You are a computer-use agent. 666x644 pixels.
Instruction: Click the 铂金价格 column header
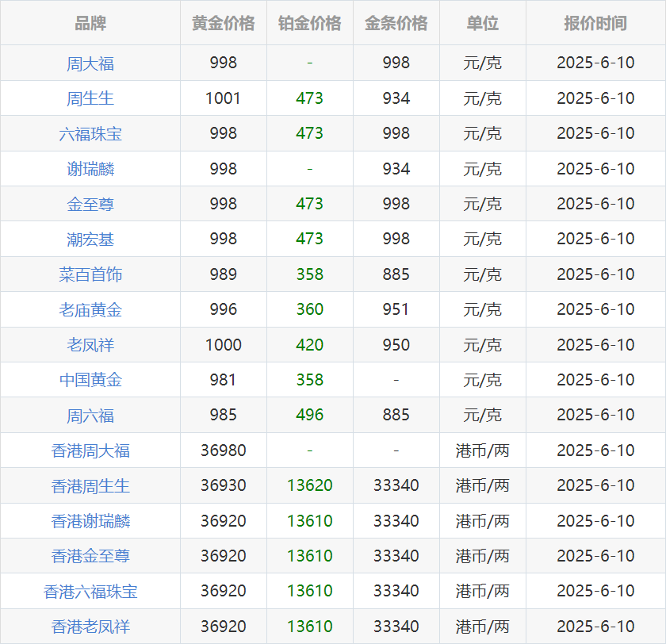click(309, 23)
